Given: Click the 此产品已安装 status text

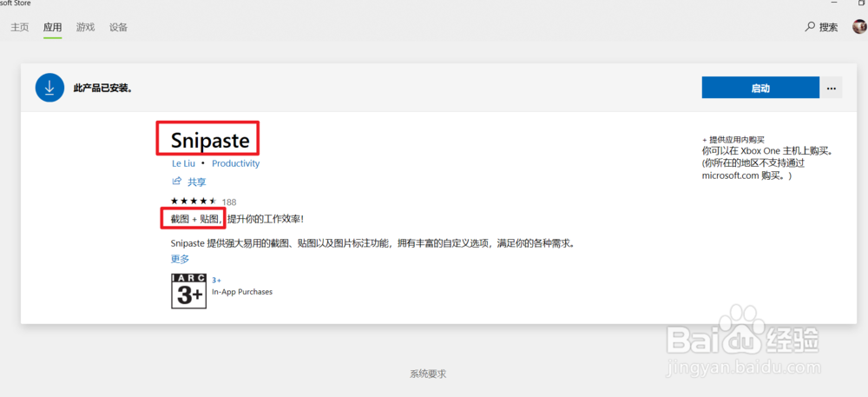Looking at the screenshot, I should (x=102, y=88).
